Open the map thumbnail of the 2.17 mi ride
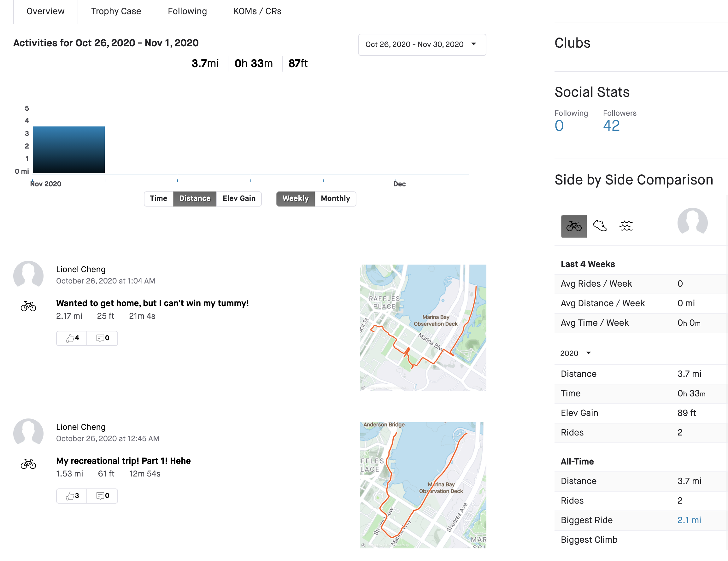 click(423, 327)
